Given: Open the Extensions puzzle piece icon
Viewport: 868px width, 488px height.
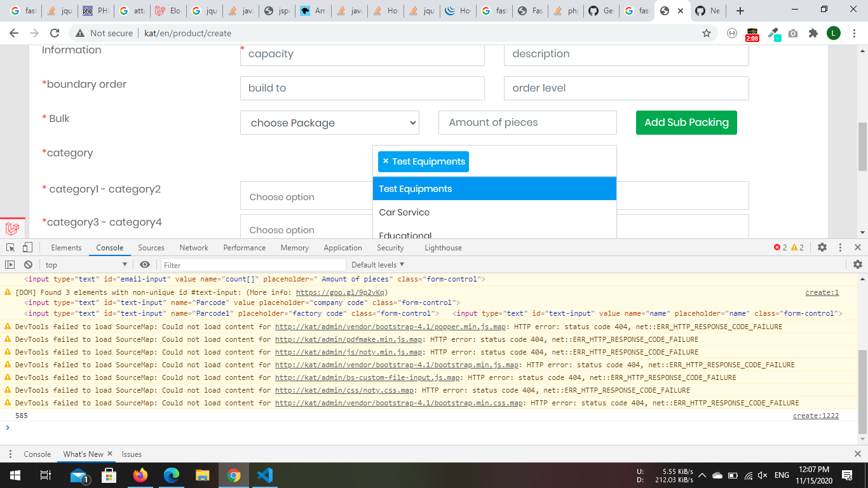Looking at the screenshot, I should [813, 33].
